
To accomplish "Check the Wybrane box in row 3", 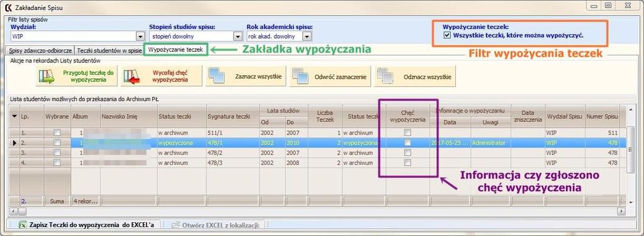I will click(57, 153).
